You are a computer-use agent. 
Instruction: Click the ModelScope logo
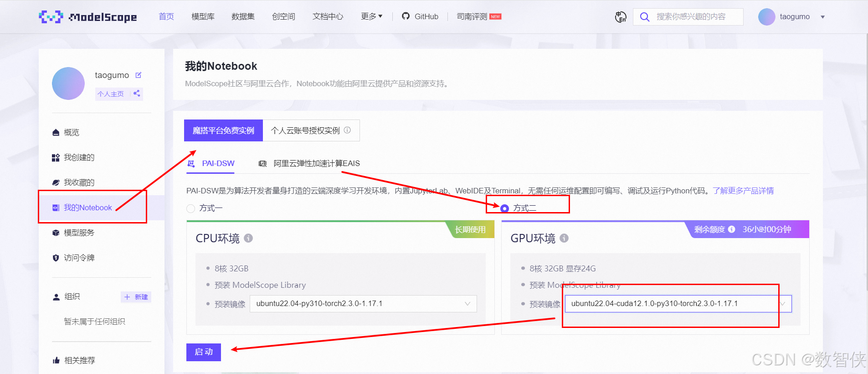coord(88,17)
